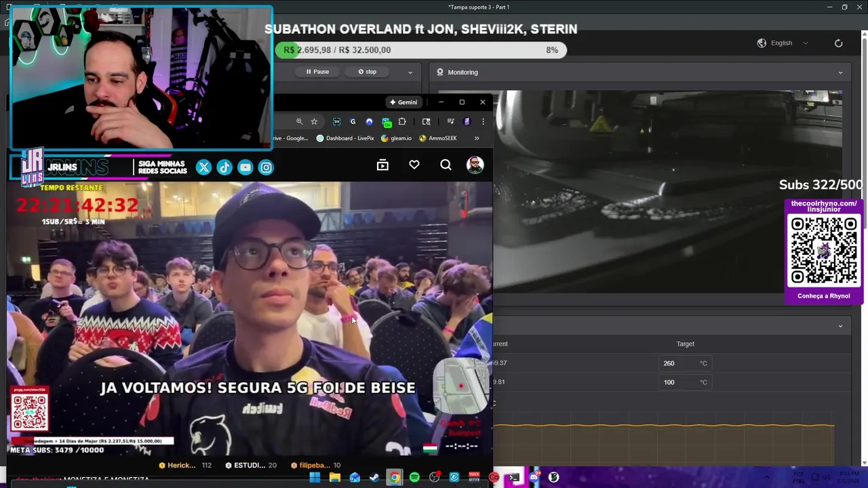Collapse the temperature panel chevron
This screenshot has width=868, height=488.
(x=840, y=326)
